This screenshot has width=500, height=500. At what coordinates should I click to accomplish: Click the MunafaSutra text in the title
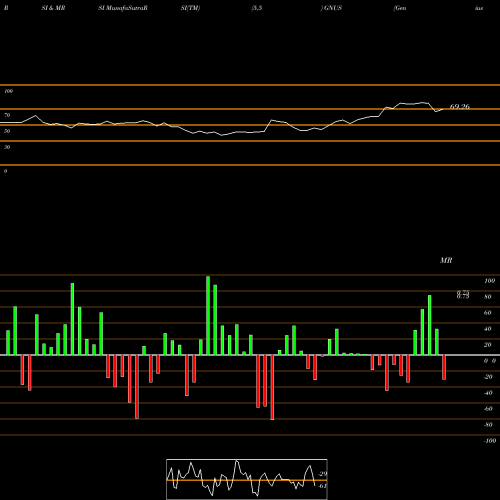pyautogui.click(x=125, y=8)
